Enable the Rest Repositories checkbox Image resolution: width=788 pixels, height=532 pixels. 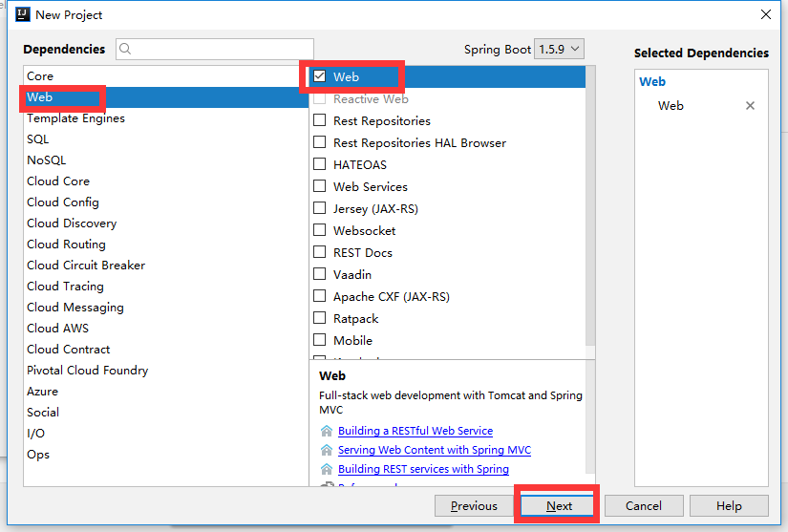320,120
